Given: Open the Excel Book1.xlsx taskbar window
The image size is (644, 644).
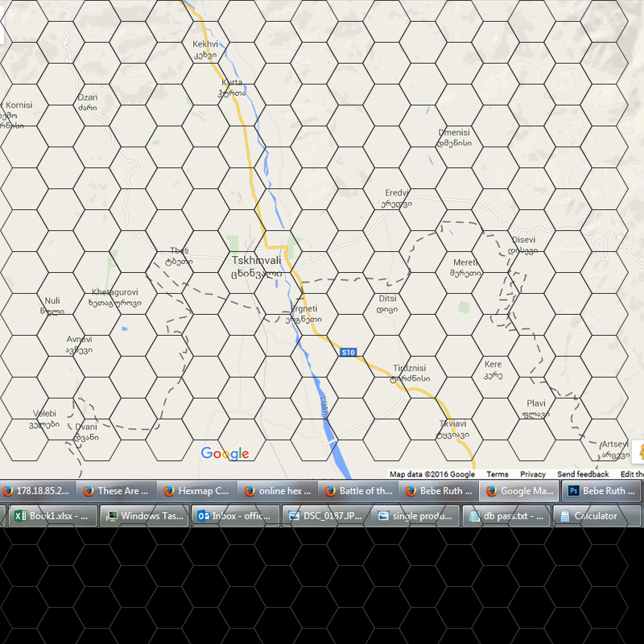Looking at the screenshot, I should [x=52, y=516].
